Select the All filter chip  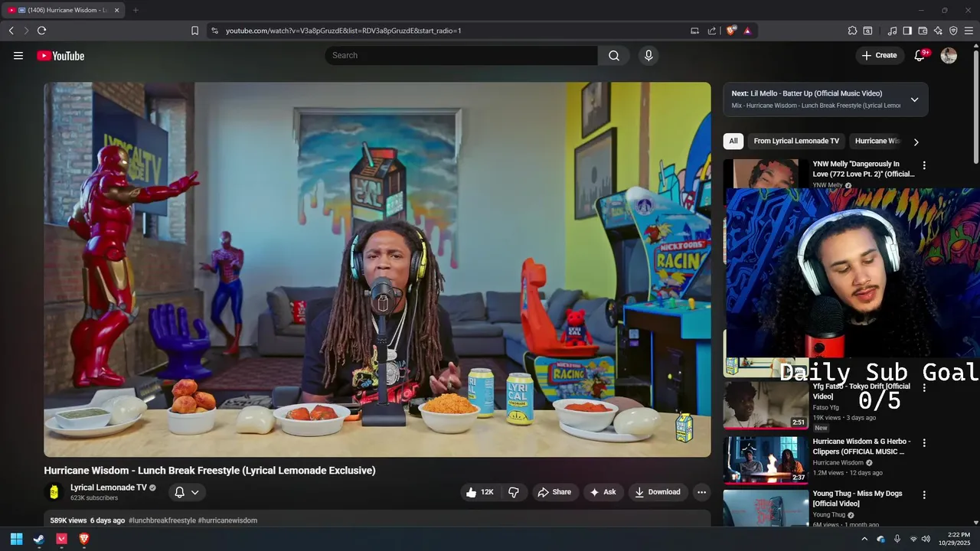(x=733, y=141)
